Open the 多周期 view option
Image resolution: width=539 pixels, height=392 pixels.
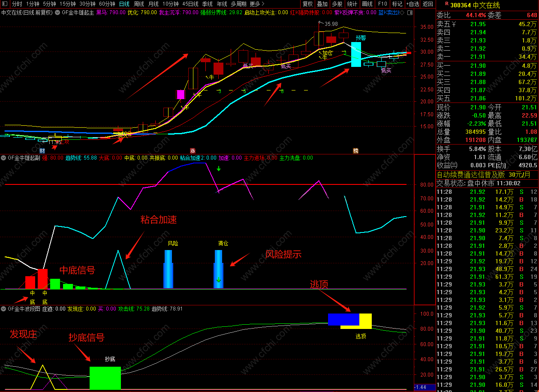pyautogui.click(x=239, y=4)
